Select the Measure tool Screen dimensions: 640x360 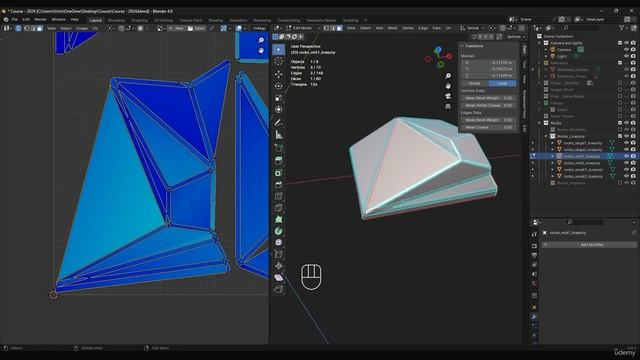pos(279,134)
